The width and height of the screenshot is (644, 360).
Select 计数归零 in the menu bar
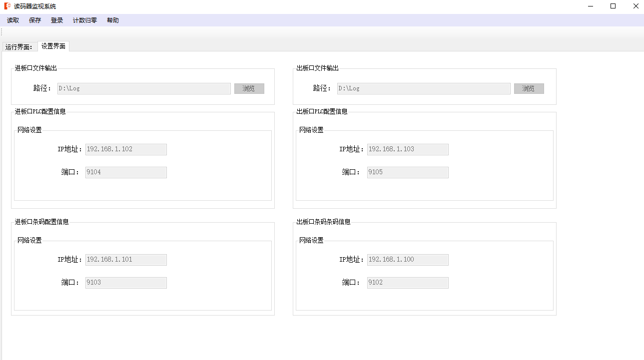85,20
